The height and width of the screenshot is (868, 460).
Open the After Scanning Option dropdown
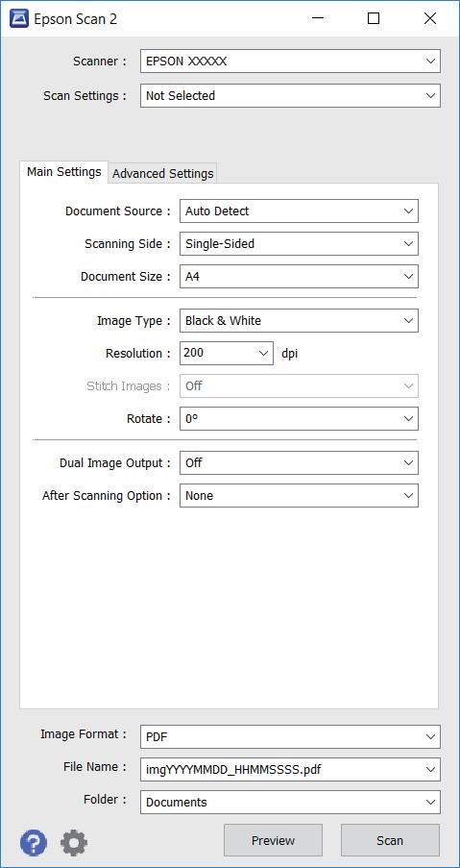pos(299,495)
